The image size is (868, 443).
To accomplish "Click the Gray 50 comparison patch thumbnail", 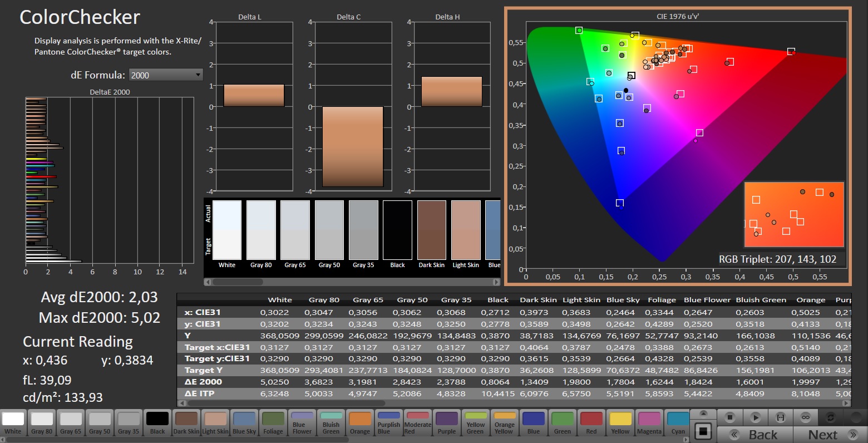I will pos(329,230).
